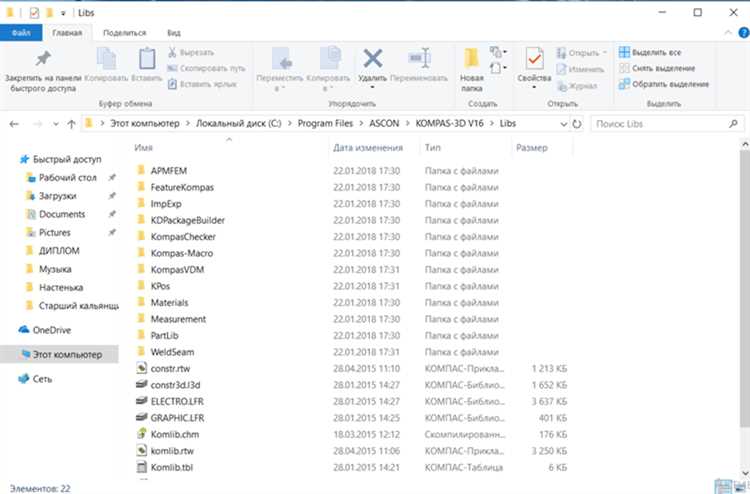Click the Pin to Quick Access icon

click(x=43, y=59)
